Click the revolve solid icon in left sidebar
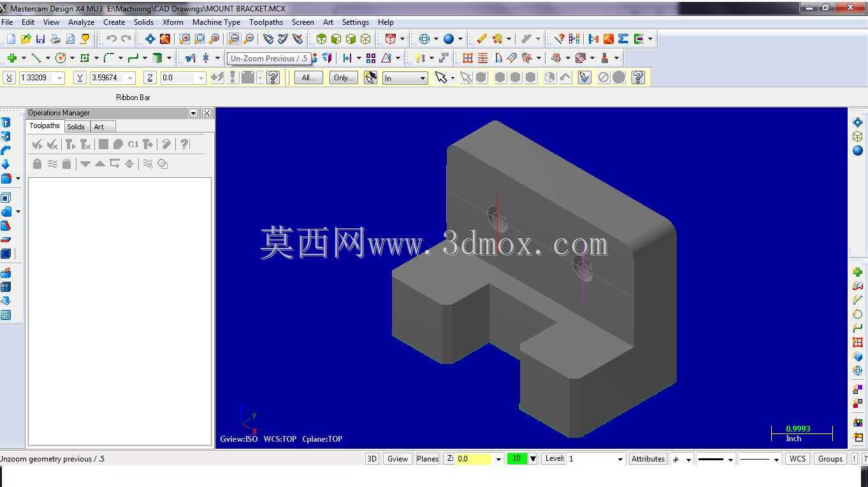The image size is (868, 487). pyautogui.click(x=6, y=136)
